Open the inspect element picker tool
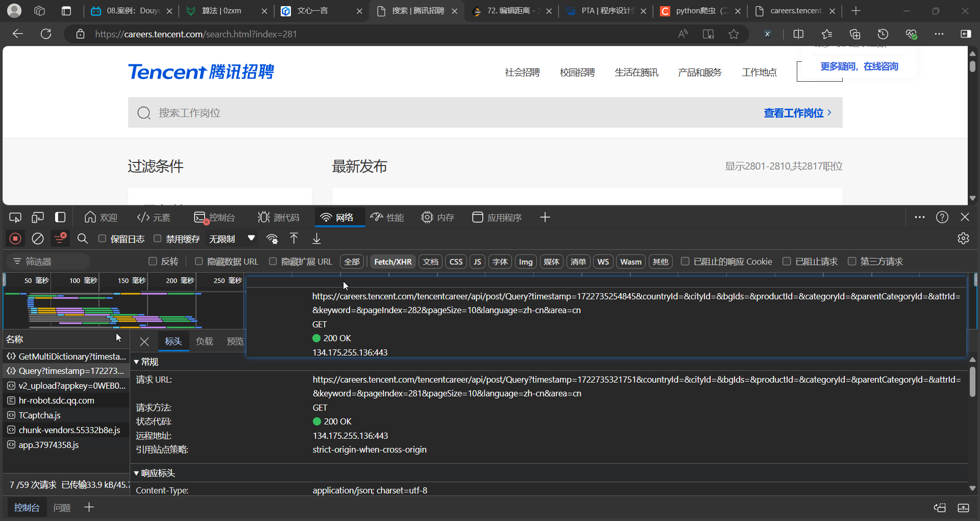The height and width of the screenshot is (521, 980). (15, 218)
